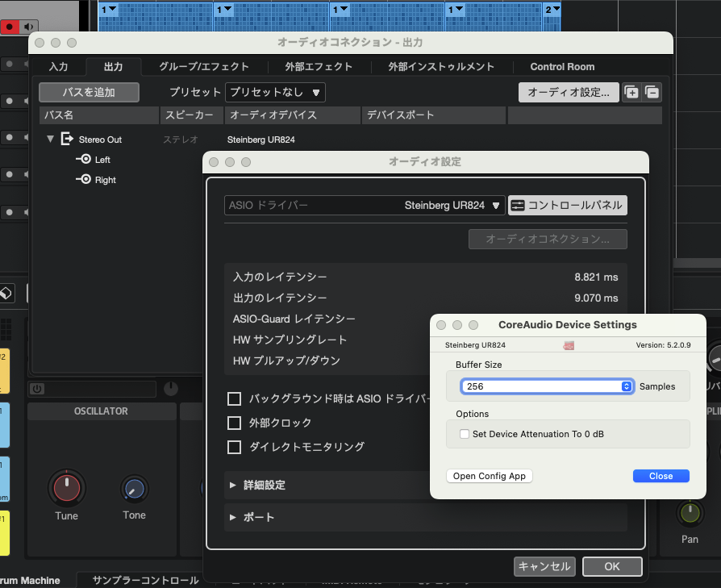Click the バスを追加 button
The image size is (721, 588).
(x=89, y=93)
